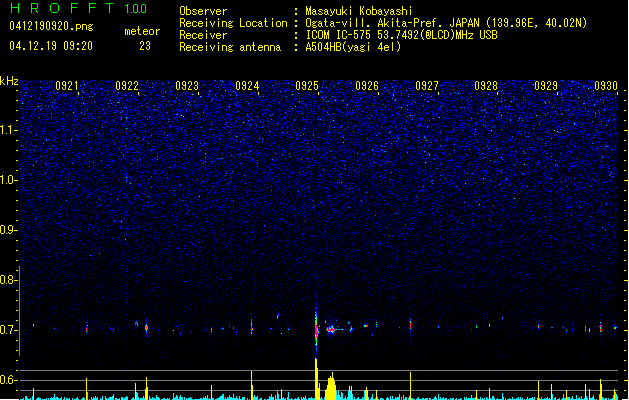The width and height of the screenshot is (629, 400).
Task: Click the 0929 time marker
Action: pos(546,86)
